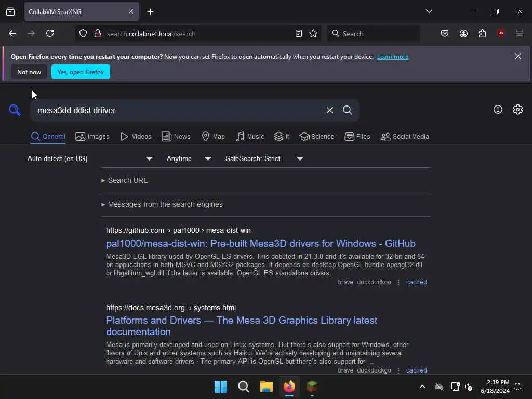This screenshot has width=532, height=399.
Task: Click Yes, open Firefox button
Action: [x=81, y=72]
